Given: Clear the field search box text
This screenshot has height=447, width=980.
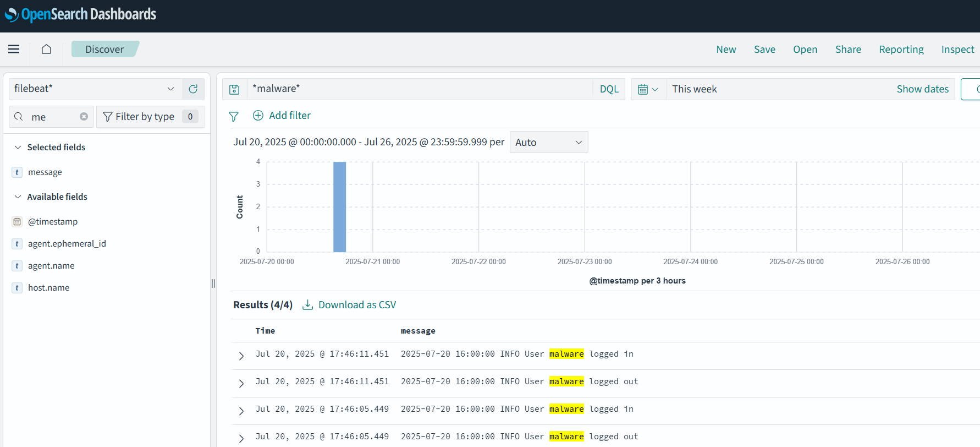Looking at the screenshot, I should [84, 117].
